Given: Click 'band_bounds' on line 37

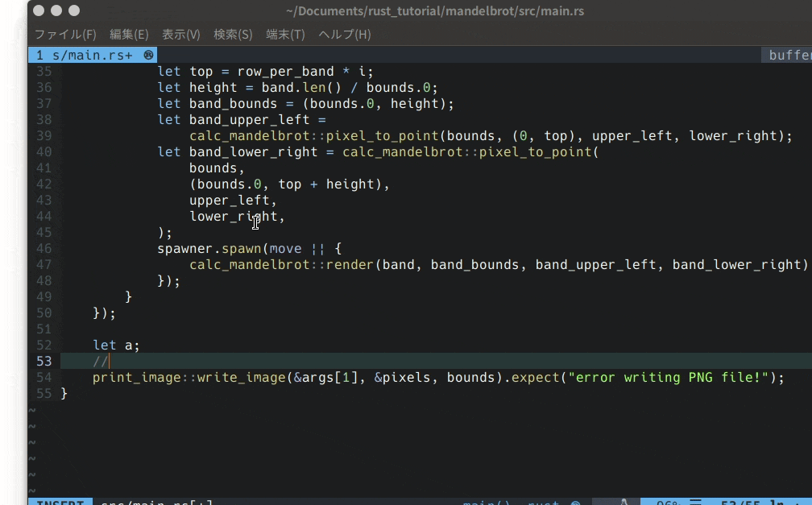Looking at the screenshot, I should click(x=233, y=104).
